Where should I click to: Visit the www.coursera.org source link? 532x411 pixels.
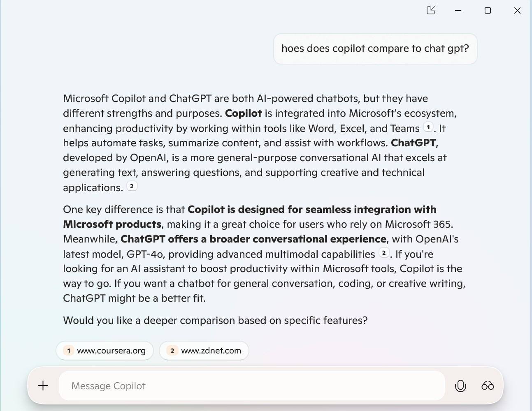point(111,351)
